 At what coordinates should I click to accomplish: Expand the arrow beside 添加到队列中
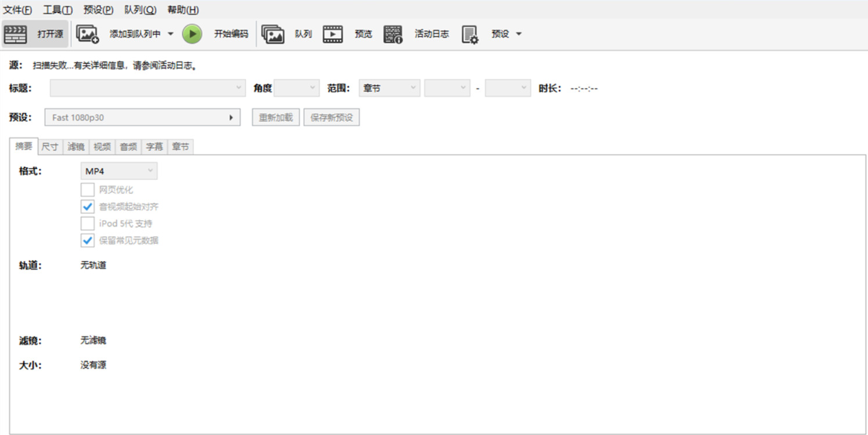coord(171,34)
